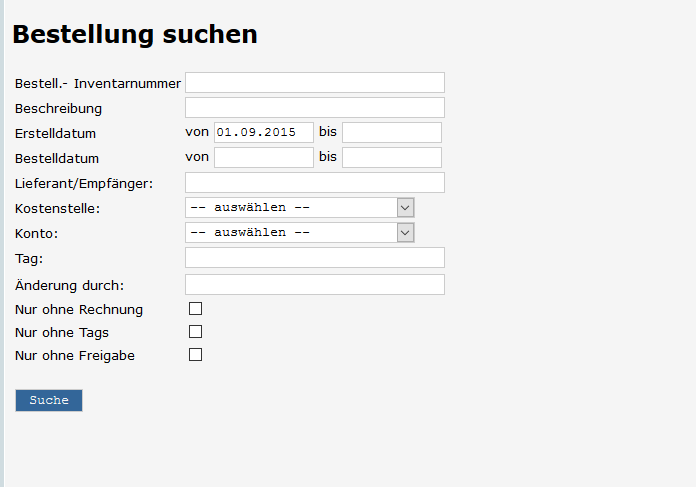696x487 pixels.
Task: Click the Lieferant/Empfänger input field
Action: click(314, 182)
